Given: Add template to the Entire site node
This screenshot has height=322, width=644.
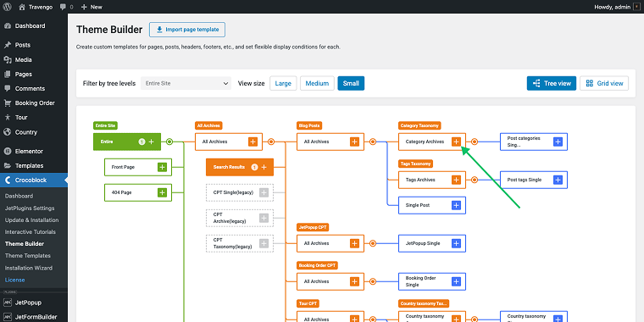Looking at the screenshot, I should pos(151,142).
